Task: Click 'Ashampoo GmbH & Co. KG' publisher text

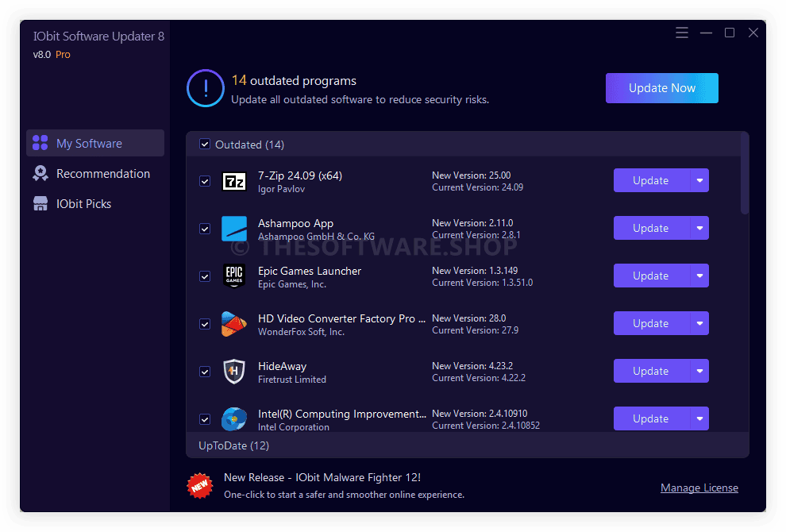Action: tap(316, 236)
